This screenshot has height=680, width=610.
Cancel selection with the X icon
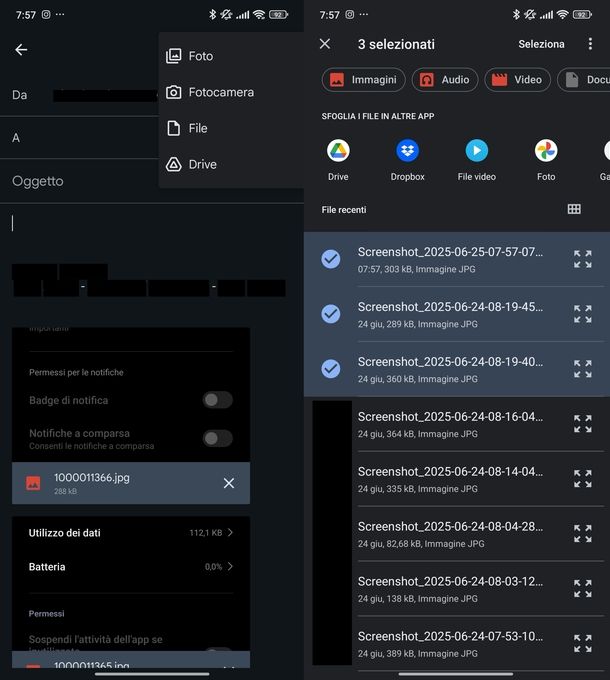(x=325, y=44)
